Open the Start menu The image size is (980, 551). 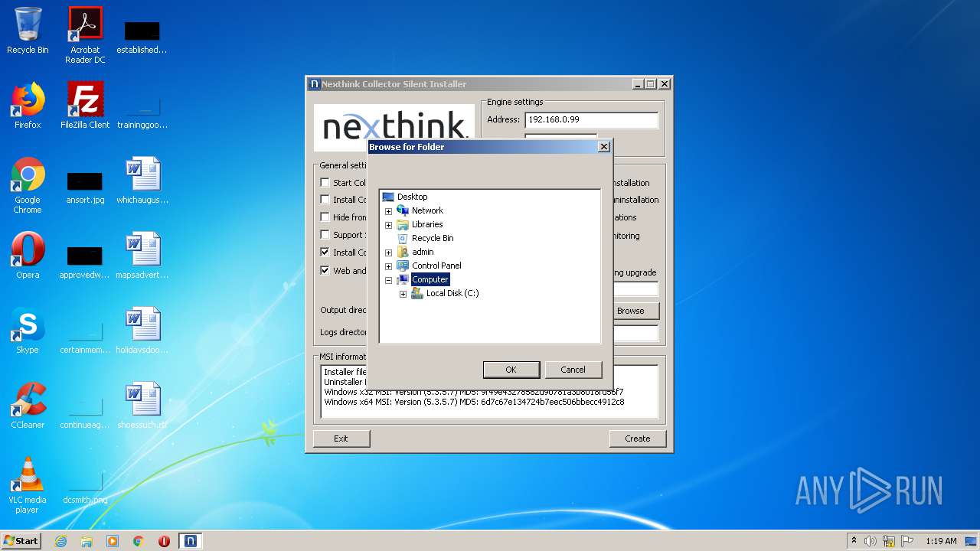(21, 541)
